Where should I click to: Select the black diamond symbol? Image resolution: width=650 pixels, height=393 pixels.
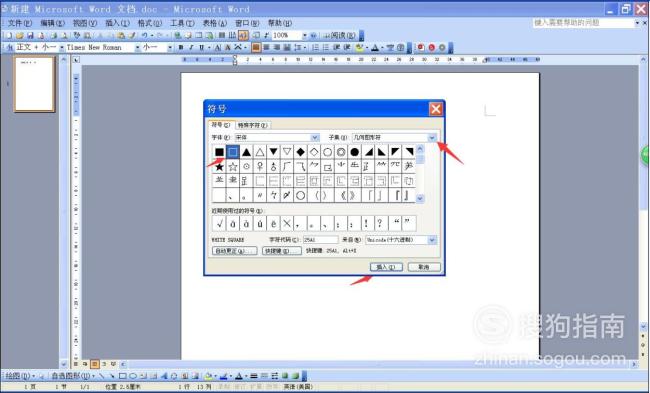(x=300, y=152)
